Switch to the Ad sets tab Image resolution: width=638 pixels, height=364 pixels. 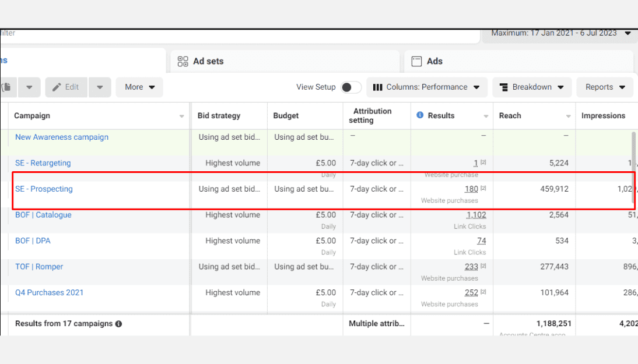click(208, 61)
